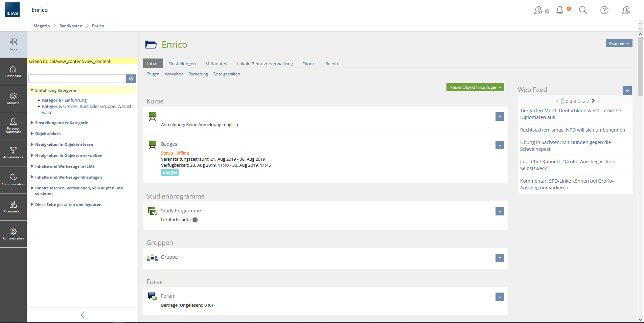Viewport: 644px width, 323px height.
Task: Collapse the help slate with left arrow
Action: click(82, 315)
